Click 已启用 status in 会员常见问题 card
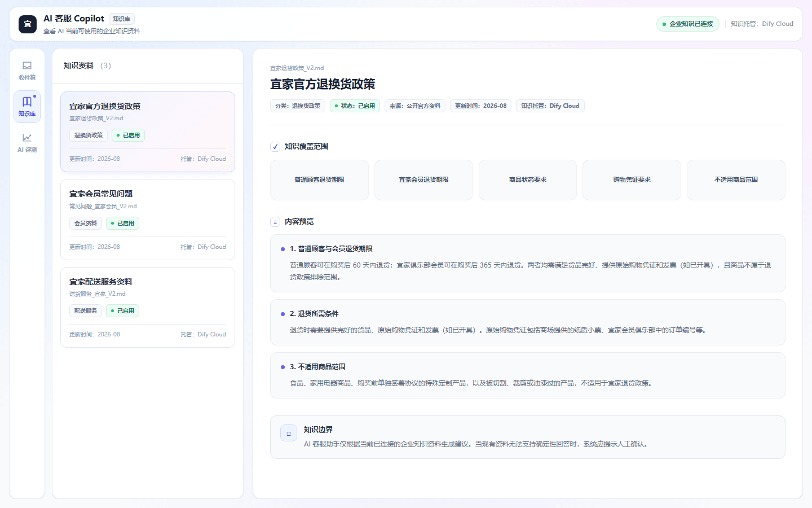The height and width of the screenshot is (508, 812). 122,224
